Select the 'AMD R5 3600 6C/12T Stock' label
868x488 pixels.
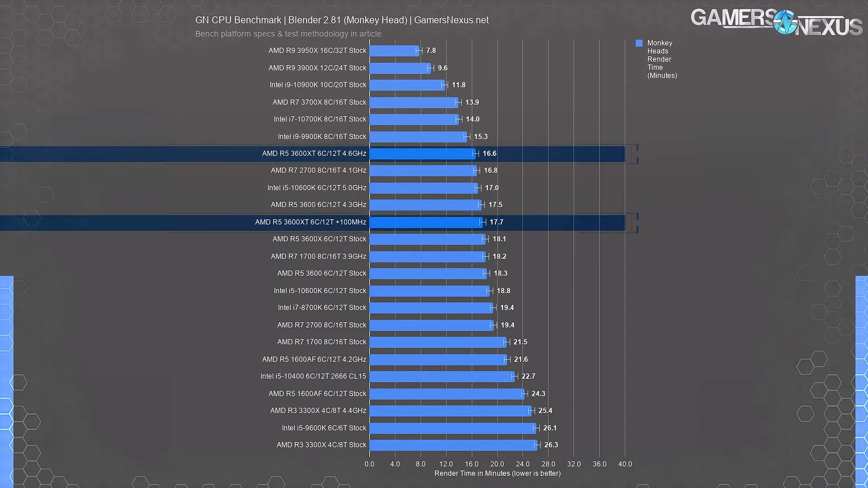click(x=322, y=273)
